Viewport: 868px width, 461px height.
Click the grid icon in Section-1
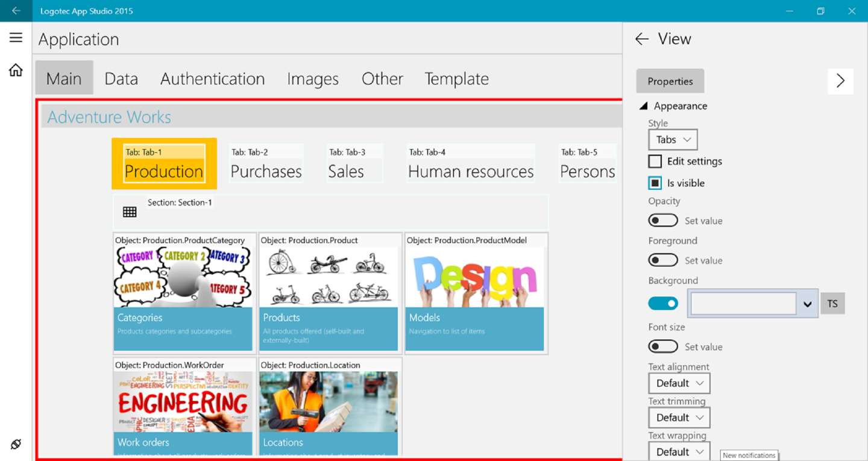click(130, 212)
